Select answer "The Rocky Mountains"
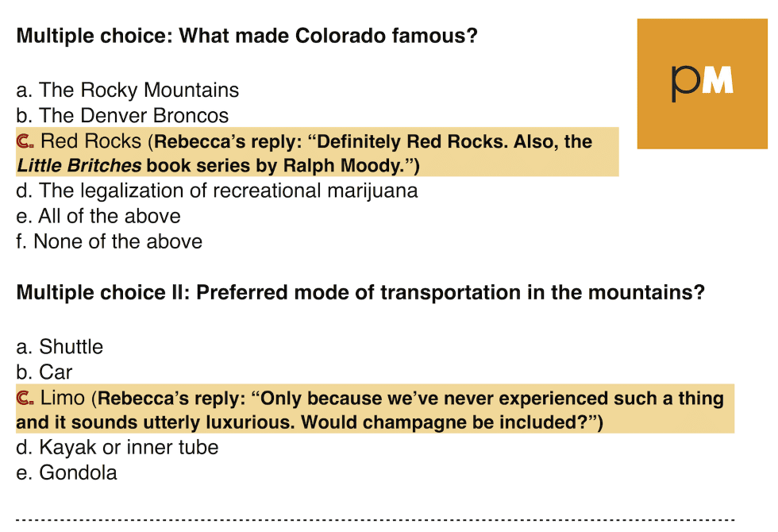This screenshot has width=778, height=532. (127, 91)
